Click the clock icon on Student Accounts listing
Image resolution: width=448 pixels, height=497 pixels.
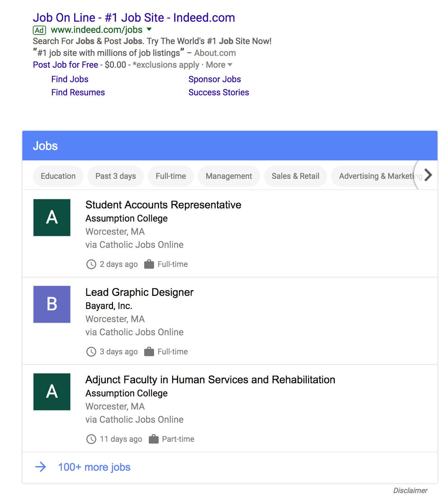coord(91,264)
